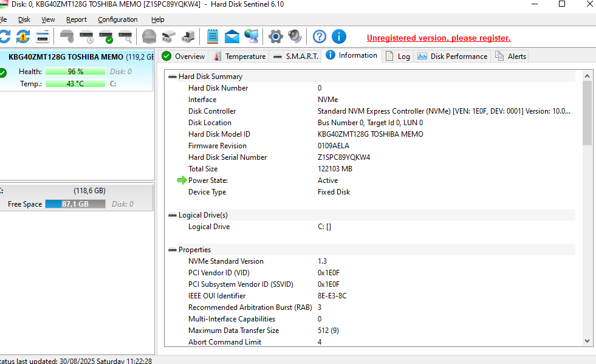Click the scroll down arrow in information panel
This screenshot has height=364, width=596.
tap(587, 342)
